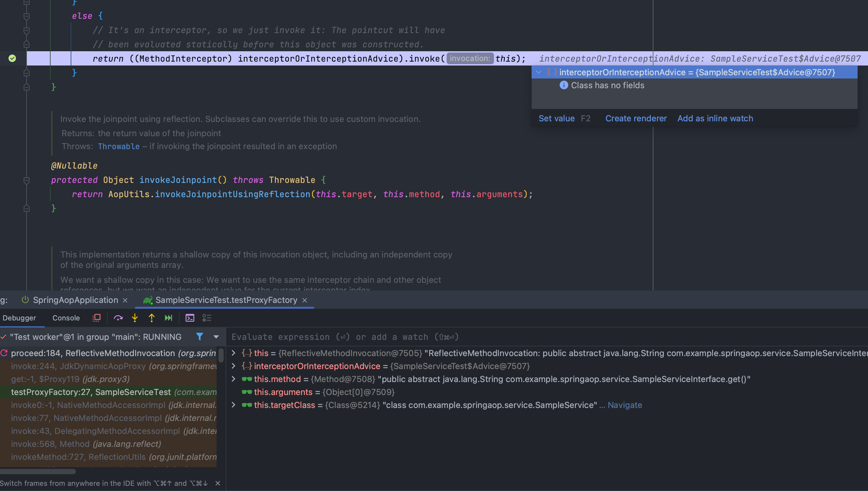868x491 pixels.
Task: Click the Create renderer link
Action: pos(636,118)
